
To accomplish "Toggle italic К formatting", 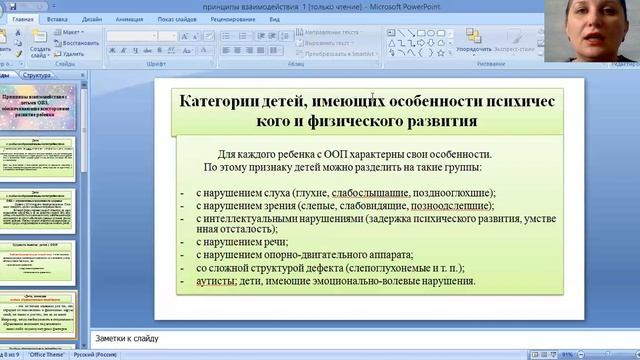I will click(124, 51).
